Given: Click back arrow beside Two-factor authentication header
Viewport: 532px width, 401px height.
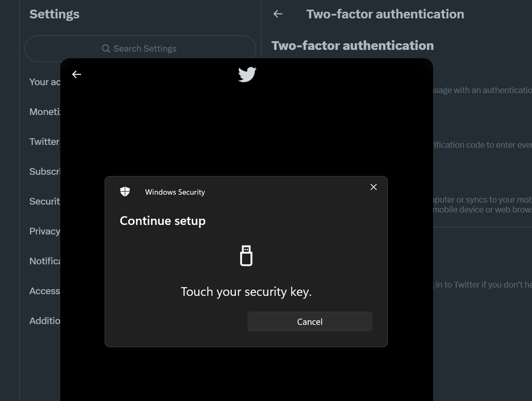Looking at the screenshot, I should (x=278, y=14).
